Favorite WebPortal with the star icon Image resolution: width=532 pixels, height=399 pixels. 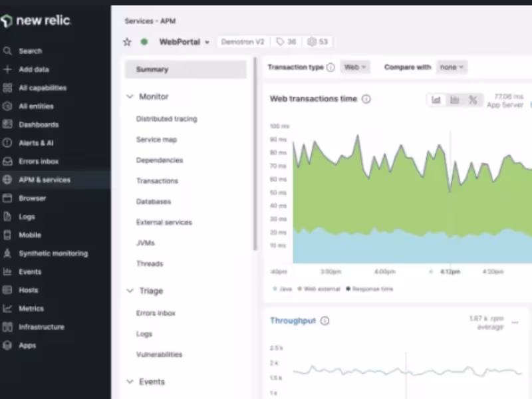coord(127,42)
